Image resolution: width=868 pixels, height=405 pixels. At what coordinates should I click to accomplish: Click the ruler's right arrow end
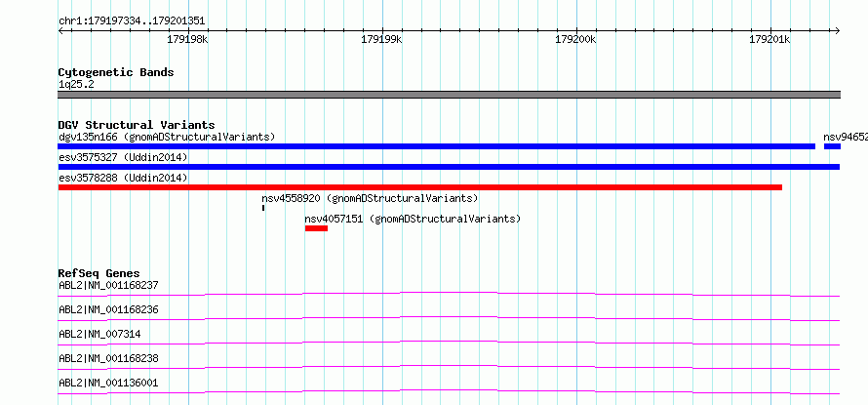pyautogui.click(x=838, y=31)
